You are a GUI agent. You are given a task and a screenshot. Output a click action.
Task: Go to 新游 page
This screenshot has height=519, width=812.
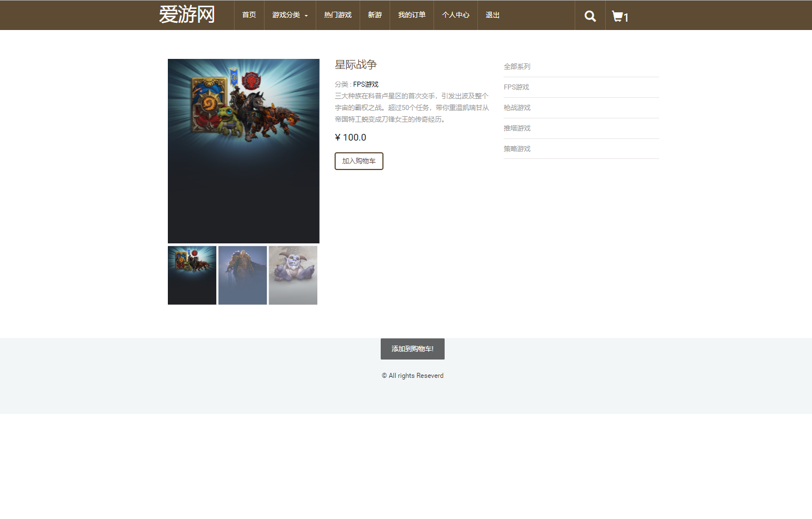[375, 15]
